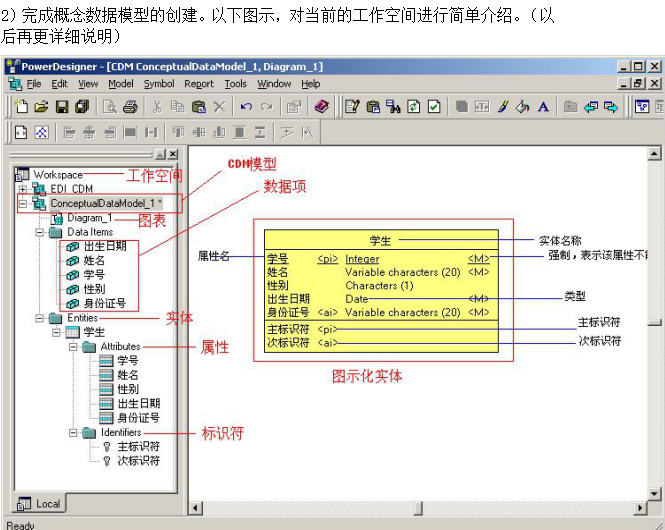This screenshot has width=665, height=530.
Task: Open the Symbol menu
Action: [158, 84]
